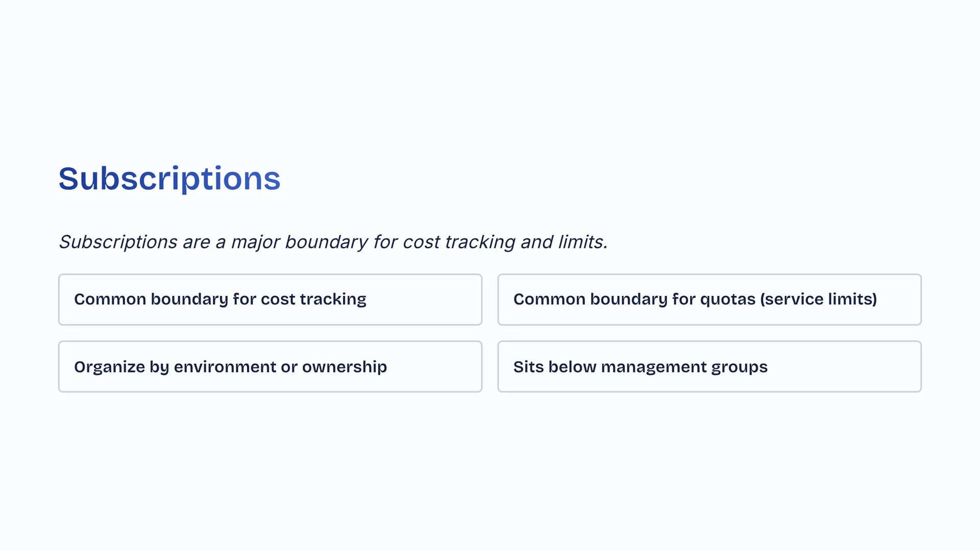This screenshot has height=551, width=980.
Task: Select the italic subtitle sentence about subscriptions
Action: 333,242
